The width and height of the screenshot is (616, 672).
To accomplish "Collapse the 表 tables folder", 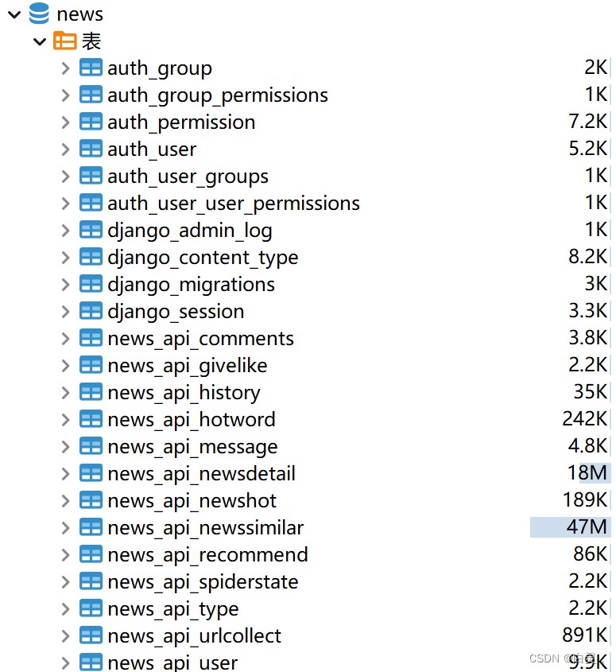I will tap(40, 41).
